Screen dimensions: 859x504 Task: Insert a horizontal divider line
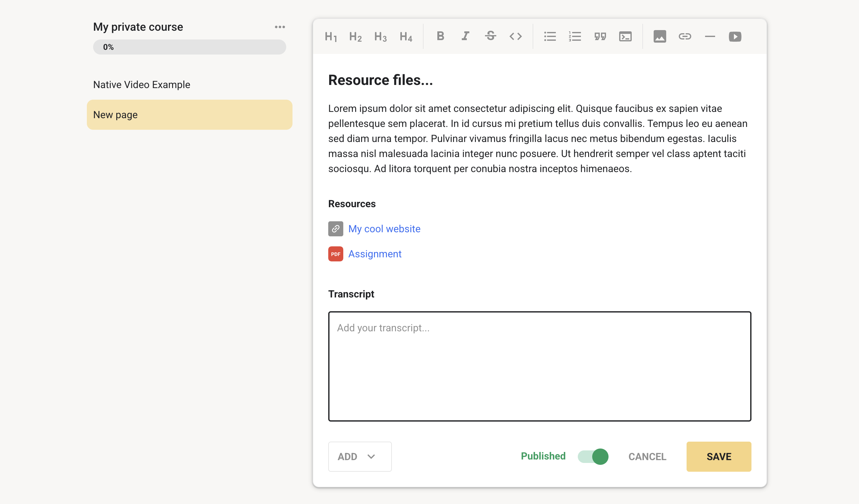pos(710,36)
